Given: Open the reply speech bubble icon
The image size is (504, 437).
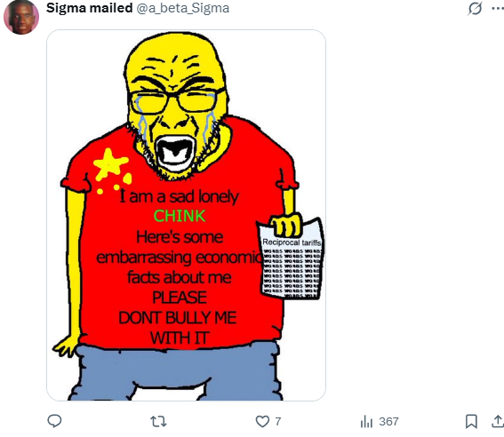Looking at the screenshot, I should pyautogui.click(x=54, y=421).
